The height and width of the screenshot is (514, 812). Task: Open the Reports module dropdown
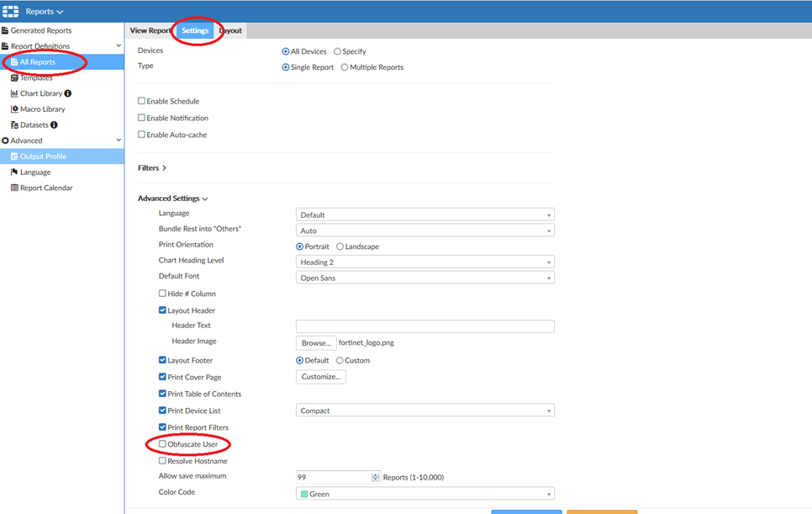[x=44, y=12]
